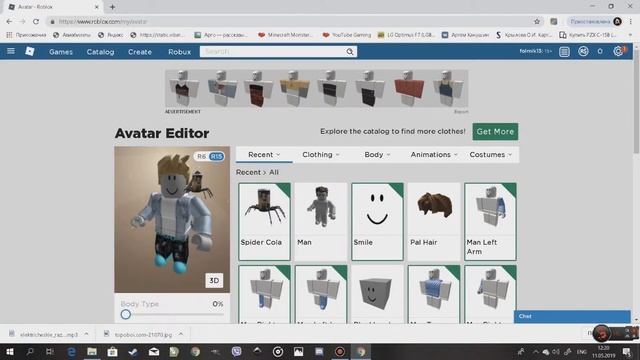Adjust the Body Type slider handle
The height and width of the screenshot is (360, 640).
(x=126, y=314)
